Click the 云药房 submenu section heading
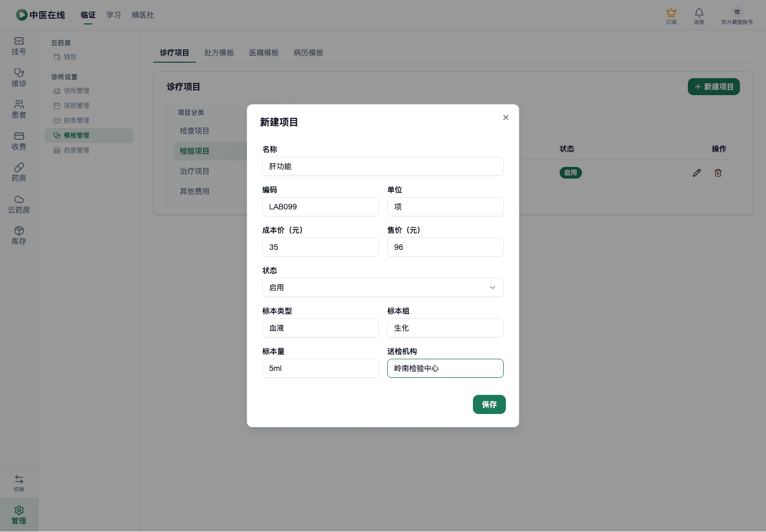This screenshot has width=766, height=532. pos(61,43)
